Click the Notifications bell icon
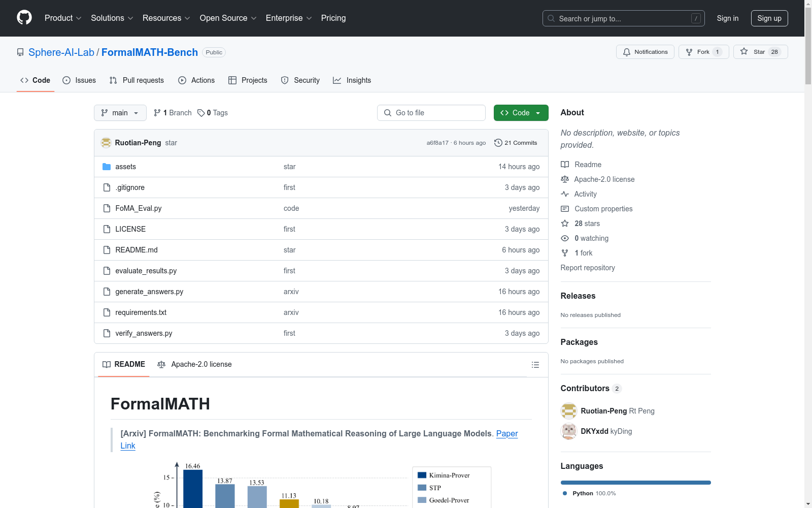 [x=627, y=52]
